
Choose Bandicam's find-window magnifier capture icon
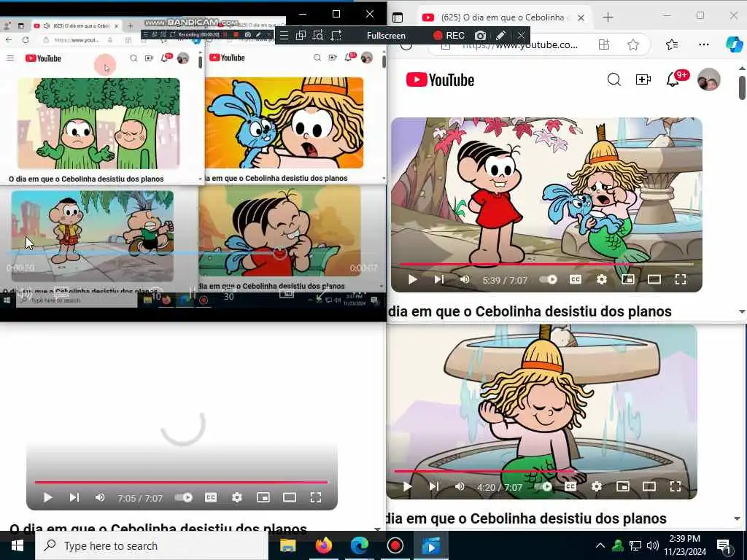point(318,35)
